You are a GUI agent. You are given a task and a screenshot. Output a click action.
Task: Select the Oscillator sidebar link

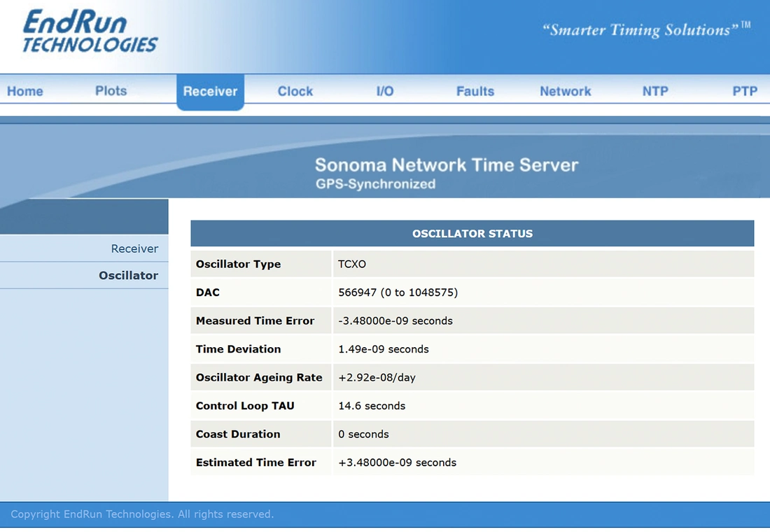point(129,275)
